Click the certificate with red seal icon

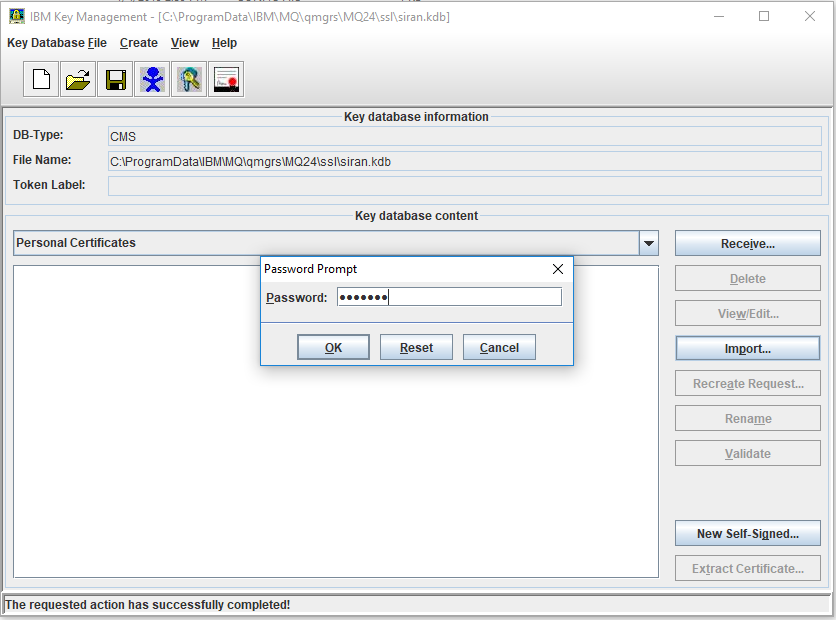(226, 80)
